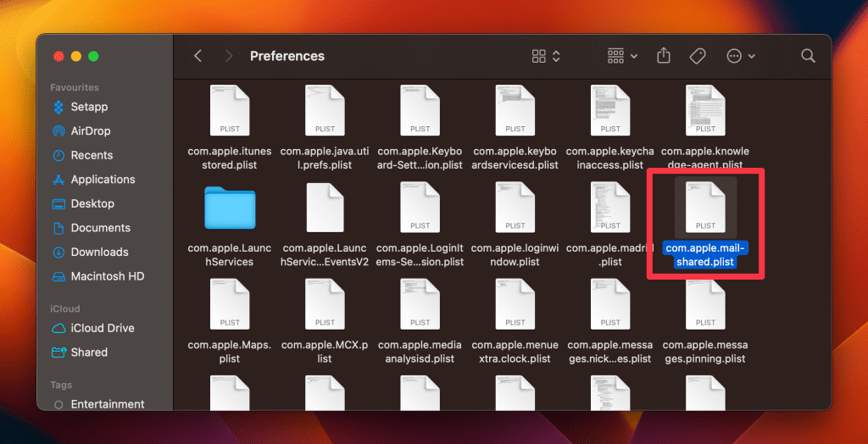
Task: Click the Share toolbar icon
Action: [664, 56]
